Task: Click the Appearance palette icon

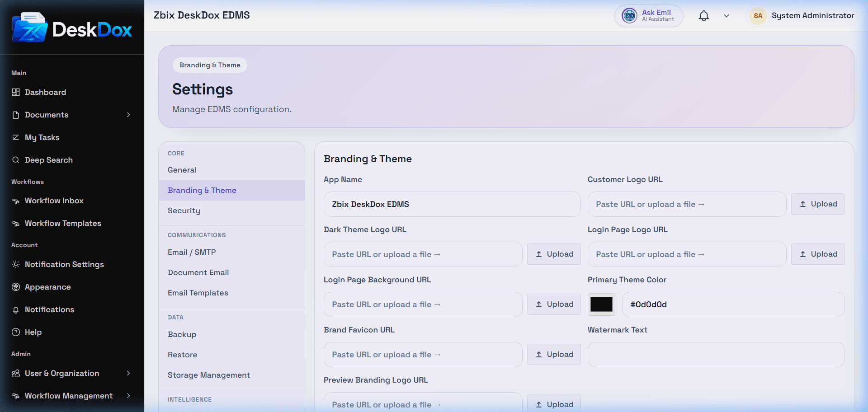Action: 16,287
